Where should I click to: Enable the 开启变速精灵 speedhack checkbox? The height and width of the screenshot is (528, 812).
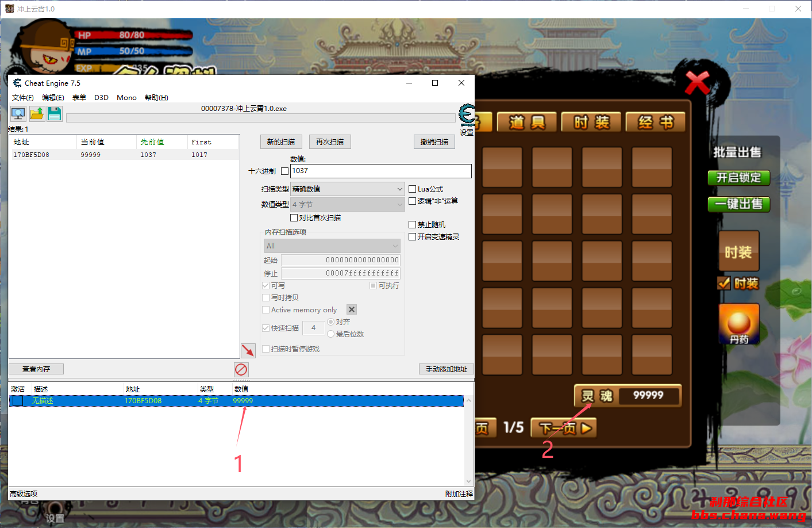[412, 237]
